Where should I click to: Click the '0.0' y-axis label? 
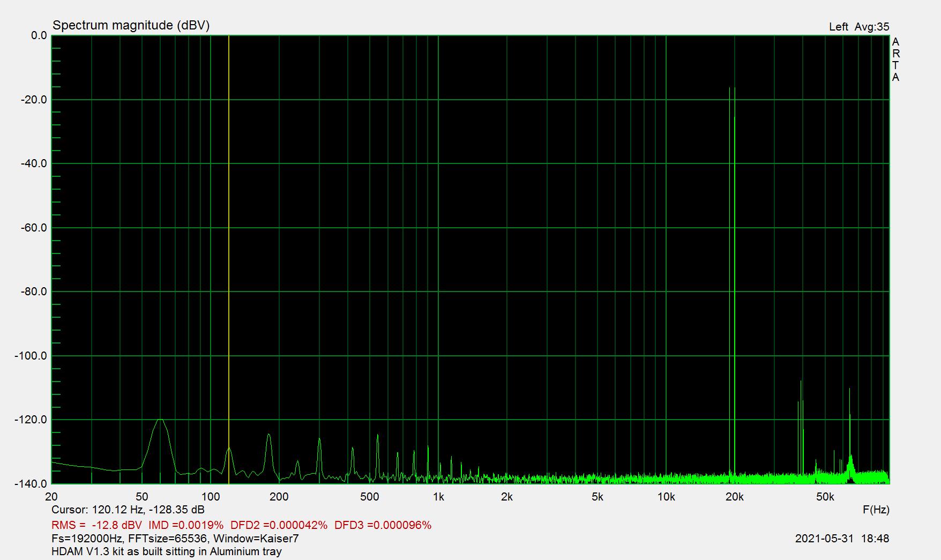point(39,35)
